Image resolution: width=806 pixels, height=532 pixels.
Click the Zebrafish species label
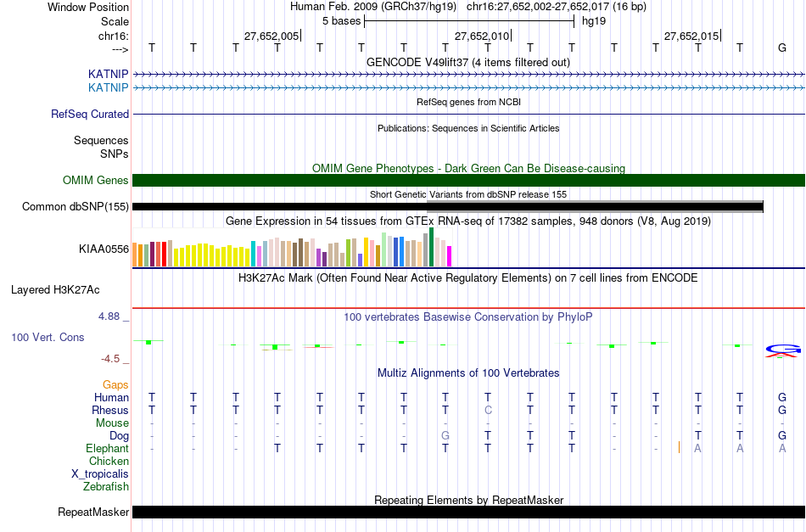click(106, 486)
